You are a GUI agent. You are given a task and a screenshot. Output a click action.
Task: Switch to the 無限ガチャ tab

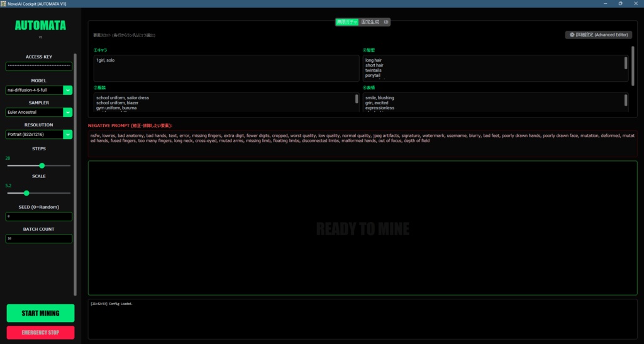(347, 22)
